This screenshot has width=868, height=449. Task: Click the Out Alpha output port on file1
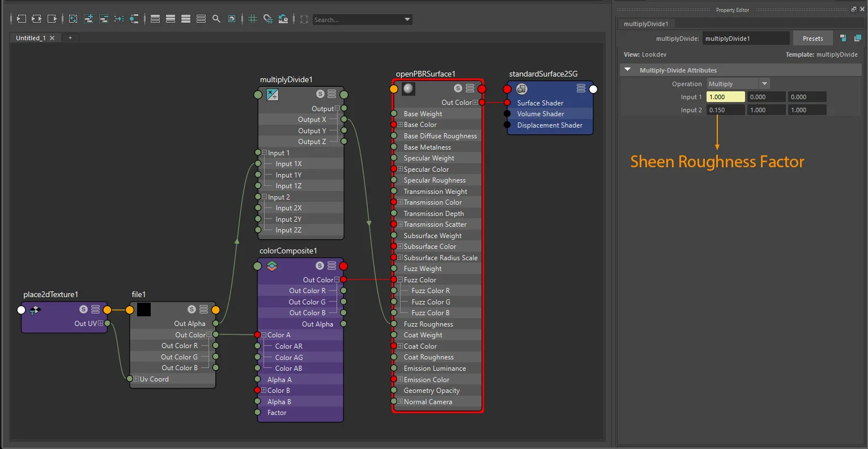click(215, 323)
